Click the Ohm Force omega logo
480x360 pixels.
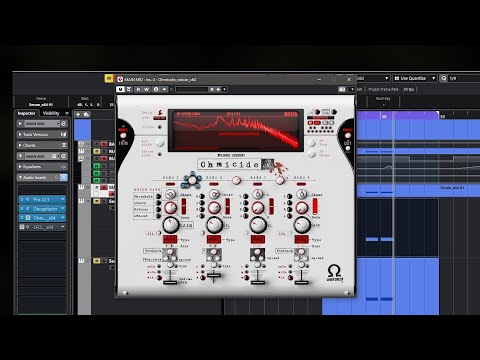(x=334, y=273)
